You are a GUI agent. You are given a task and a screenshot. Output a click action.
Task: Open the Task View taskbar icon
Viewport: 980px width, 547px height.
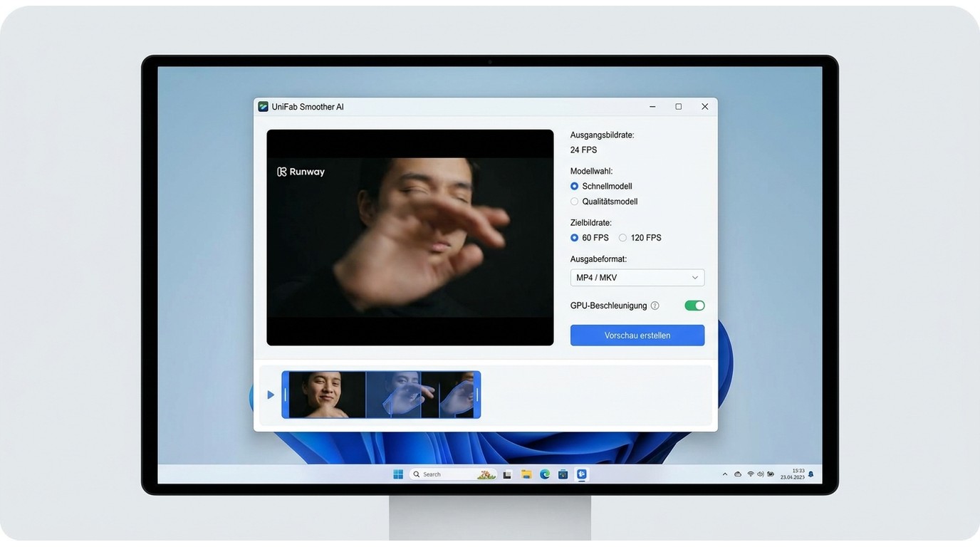[507, 474]
